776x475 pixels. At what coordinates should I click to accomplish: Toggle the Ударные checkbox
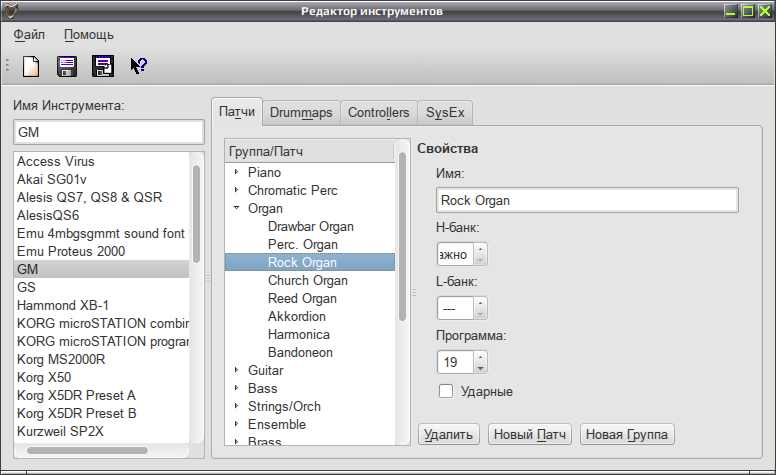(x=446, y=391)
